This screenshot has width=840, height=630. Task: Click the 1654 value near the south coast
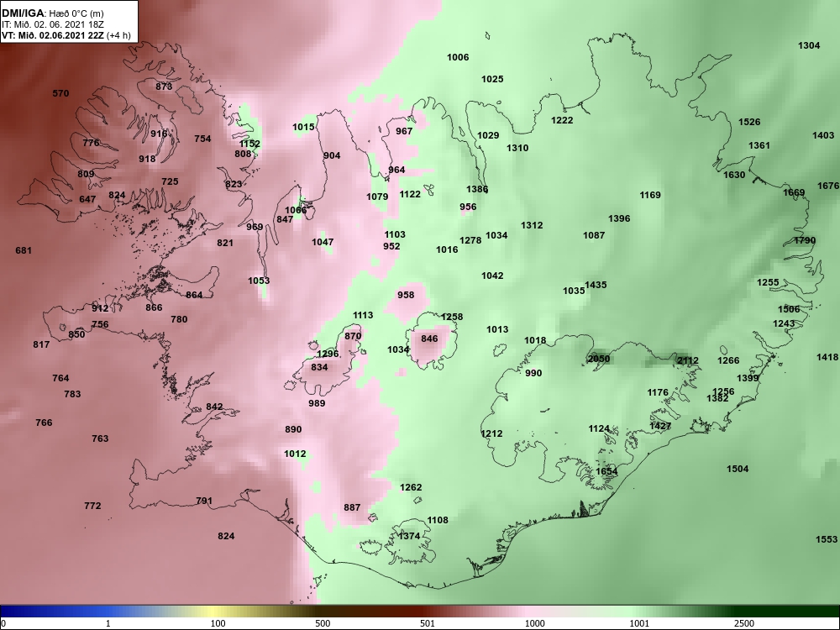coord(606,471)
